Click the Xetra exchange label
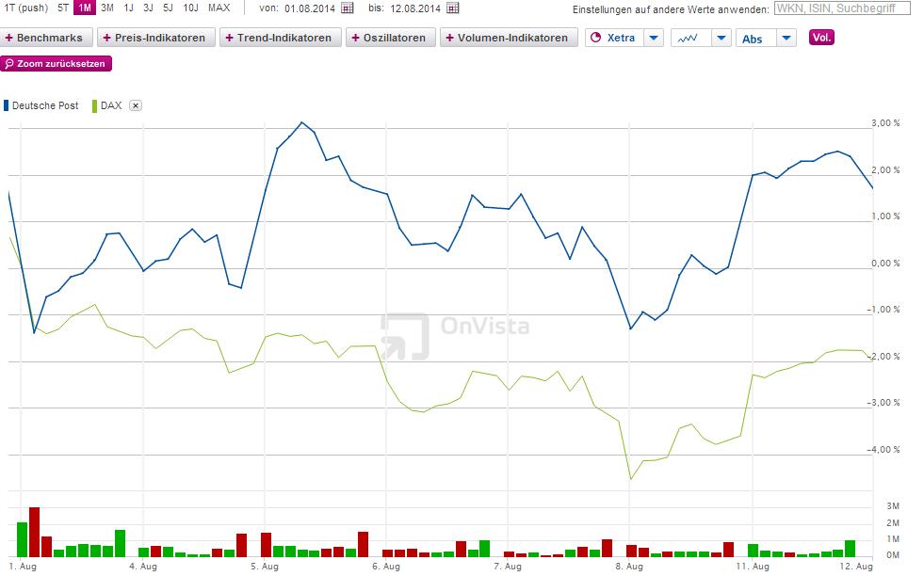Viewport: 924px width, 576px height. (621, 38)
